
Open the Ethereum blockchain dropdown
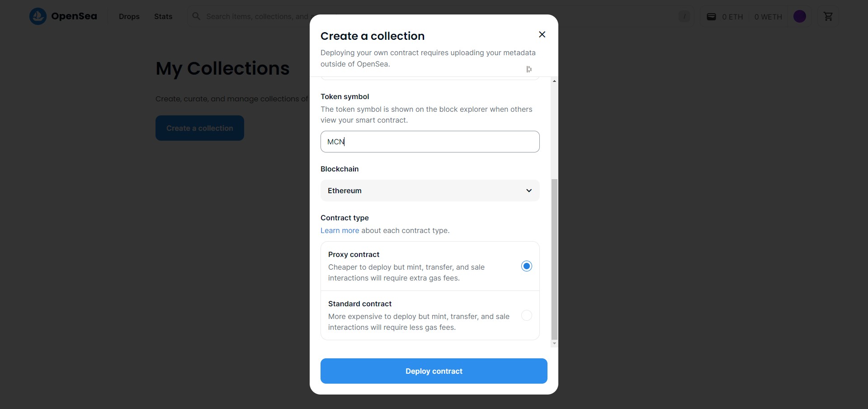tap(430, 190)
